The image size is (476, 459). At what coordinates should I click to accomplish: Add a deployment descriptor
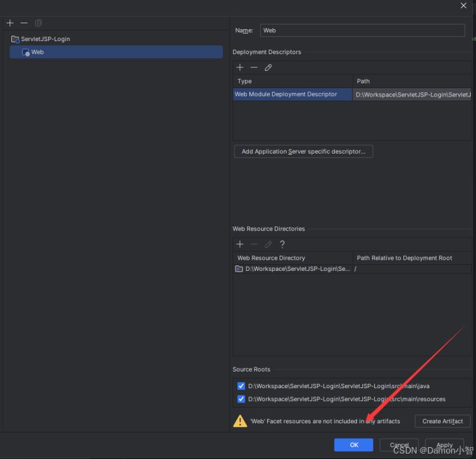pos(240,67)
